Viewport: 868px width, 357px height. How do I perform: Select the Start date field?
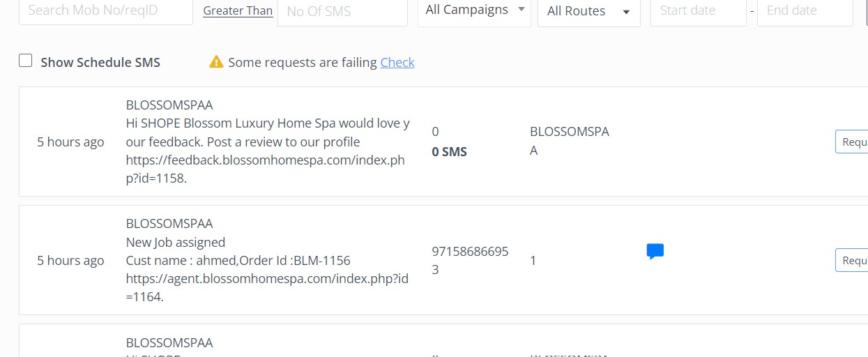point(698,11)
